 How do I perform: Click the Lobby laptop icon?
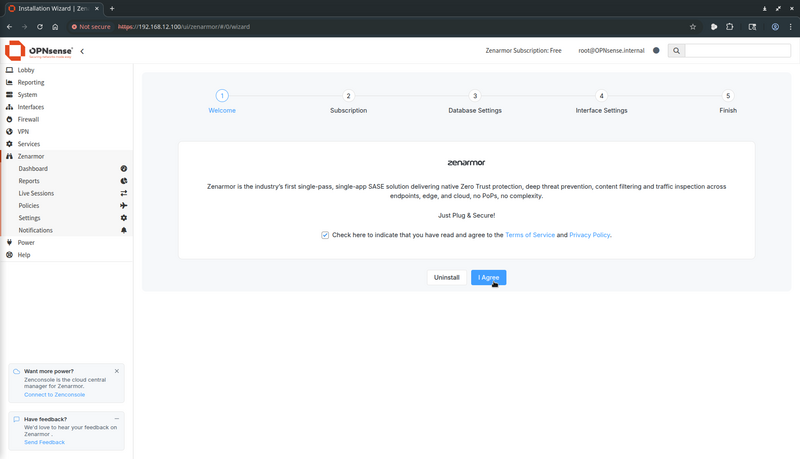point(9,70)
